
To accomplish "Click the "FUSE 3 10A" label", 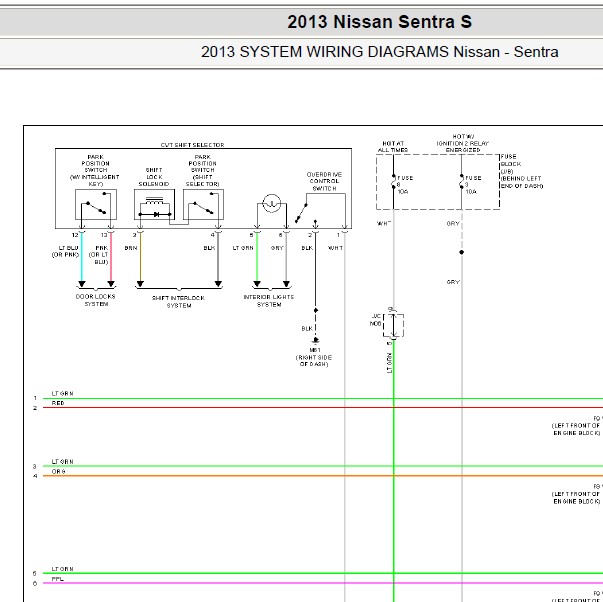I will tap(473, 185).
